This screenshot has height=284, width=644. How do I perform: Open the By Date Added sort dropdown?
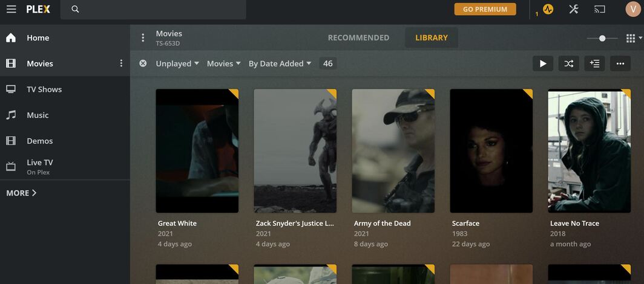[x=280, y=63]
